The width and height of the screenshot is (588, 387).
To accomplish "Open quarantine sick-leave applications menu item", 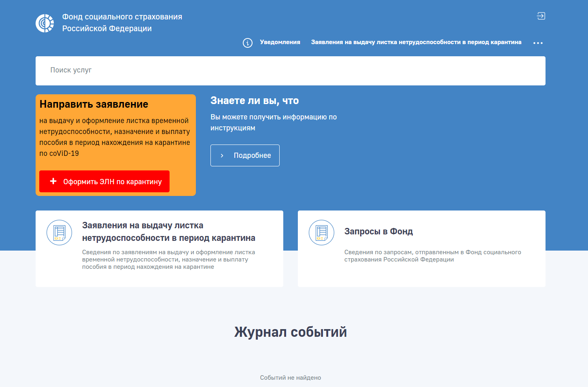I will point(416,42).
